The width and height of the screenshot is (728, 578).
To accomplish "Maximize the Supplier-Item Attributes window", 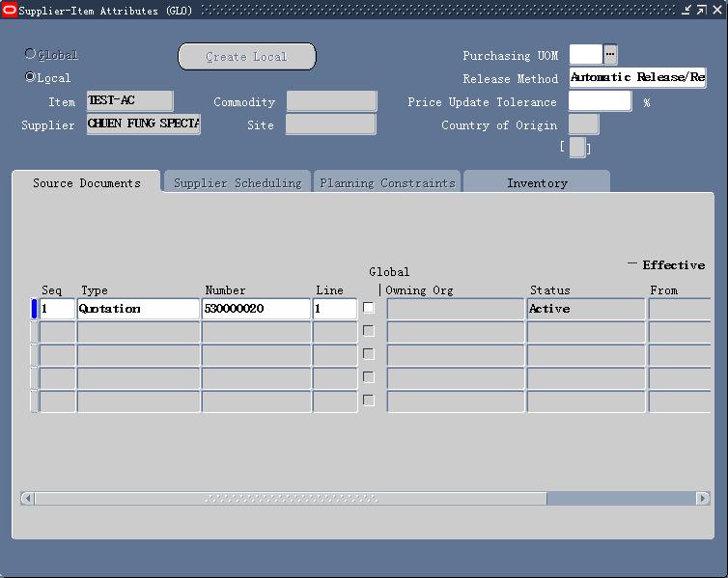I will coord(702,11).
